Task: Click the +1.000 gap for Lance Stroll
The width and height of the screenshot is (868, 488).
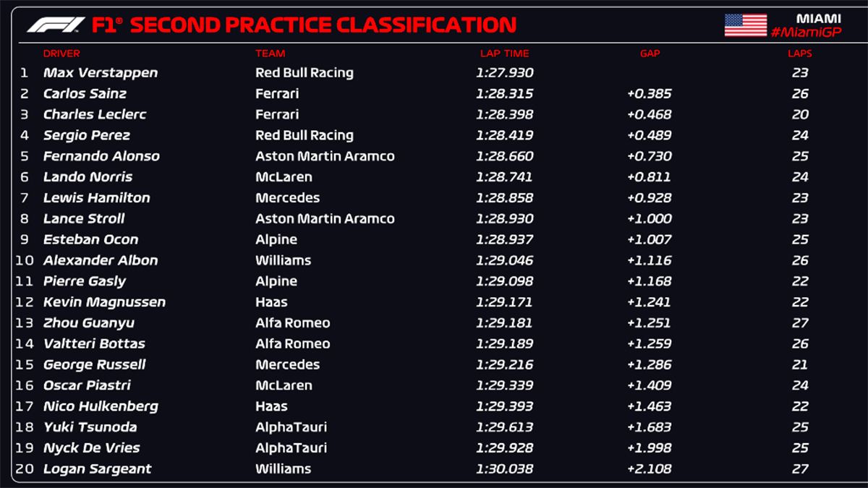Action: pos(650,219)
